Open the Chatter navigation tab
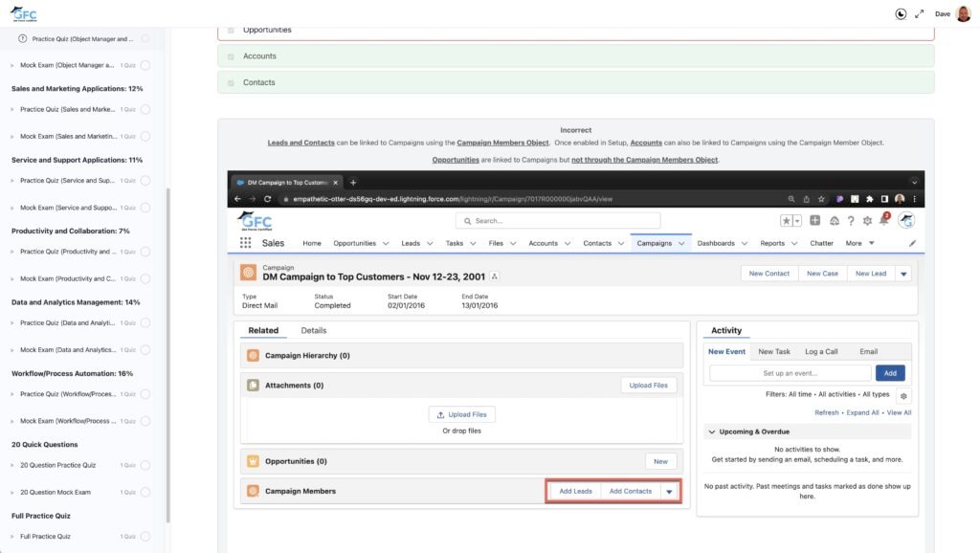The image size is (980, 553). [x=822, y=243]
